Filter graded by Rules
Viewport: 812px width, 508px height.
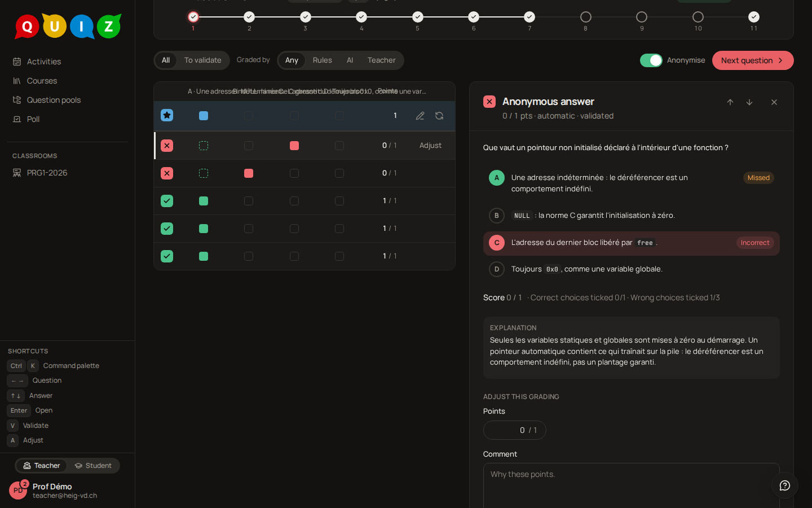click(323, 60)
